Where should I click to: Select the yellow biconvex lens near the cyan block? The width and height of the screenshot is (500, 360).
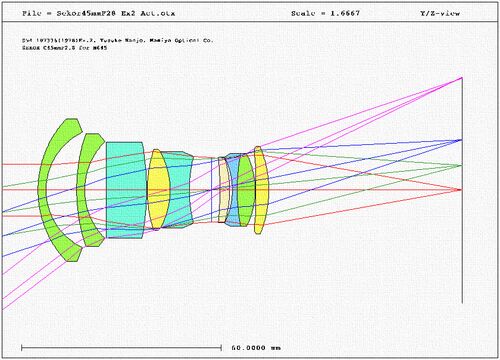[x=159, y=189]
